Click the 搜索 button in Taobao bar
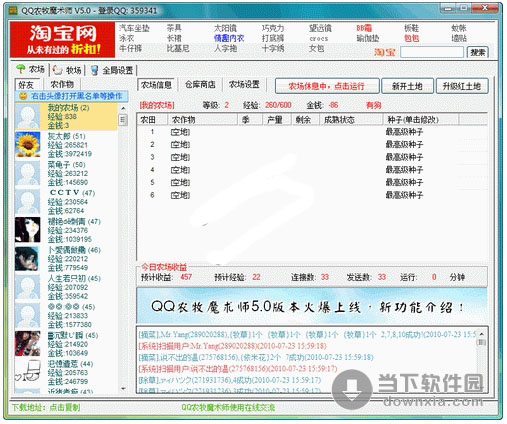Screen dimensions: 507x424 pyautogui.click(x=478, y=52)
